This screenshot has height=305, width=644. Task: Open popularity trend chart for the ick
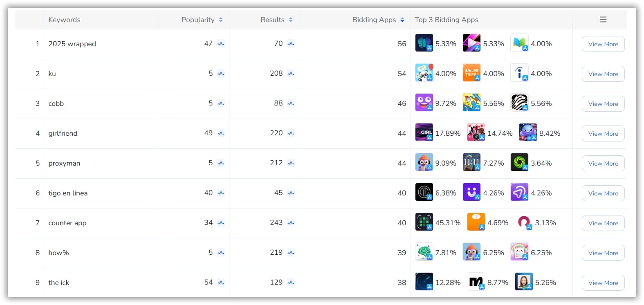point(221,283)
